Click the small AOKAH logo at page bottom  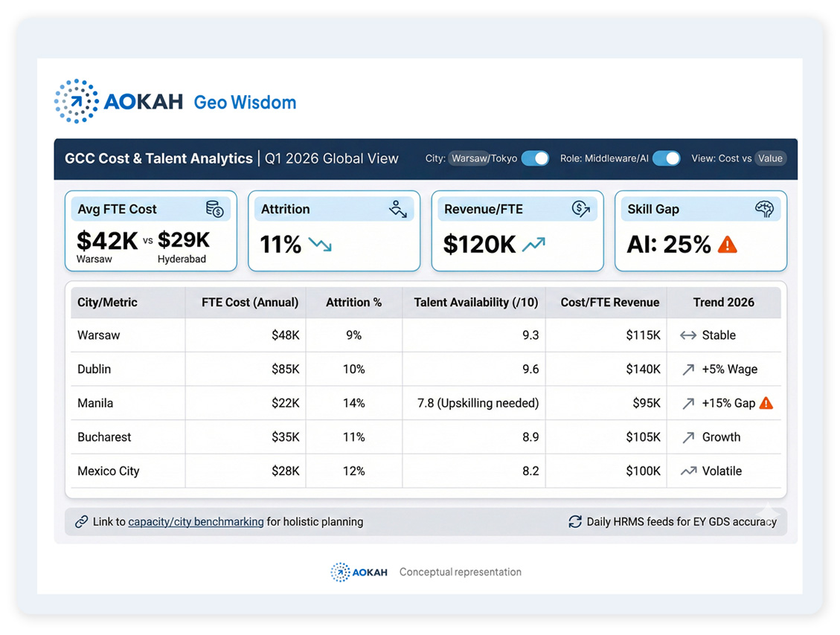pos(359,572)
